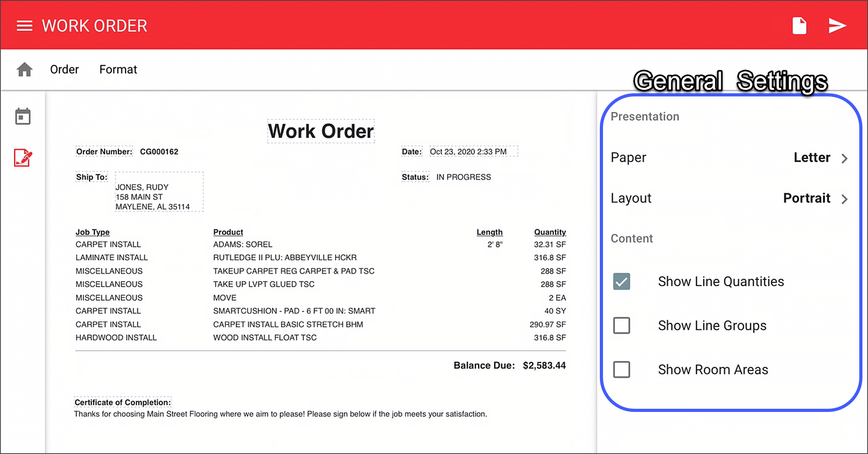868x454 pixels.
Task: Select the Ship To address box
Action: [159, 192]
